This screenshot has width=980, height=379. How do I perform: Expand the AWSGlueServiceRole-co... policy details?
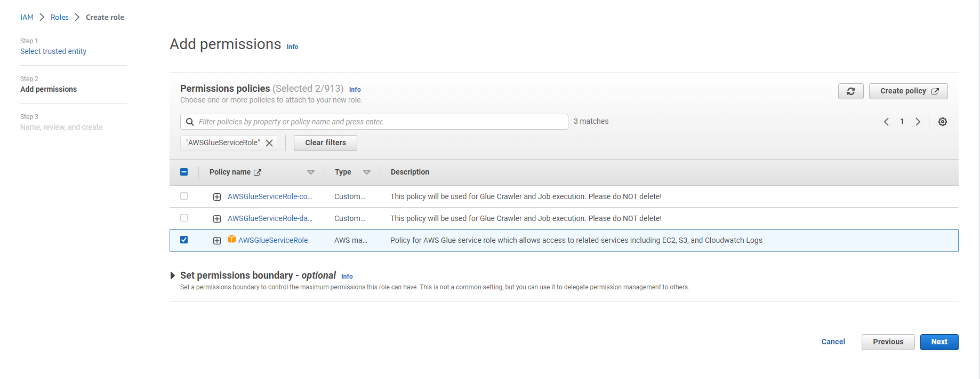click(217, 197)
